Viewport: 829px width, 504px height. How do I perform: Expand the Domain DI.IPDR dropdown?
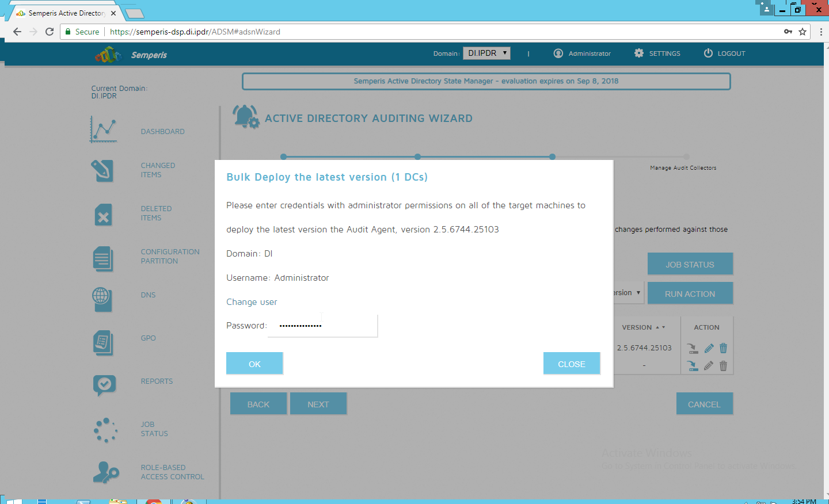coord(486,53)
